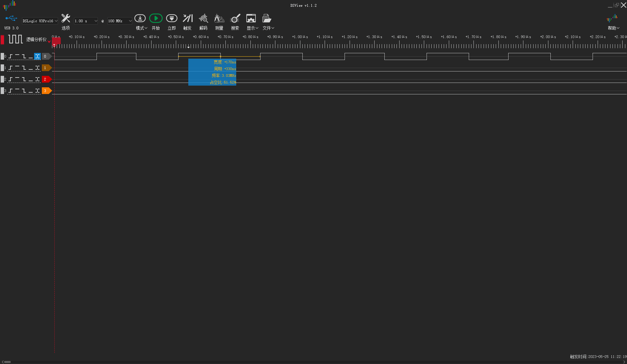Open the 选项 options wrench icon
This screenshot has height=364, width=627.
pyautogui.click(x=66, y=18)
